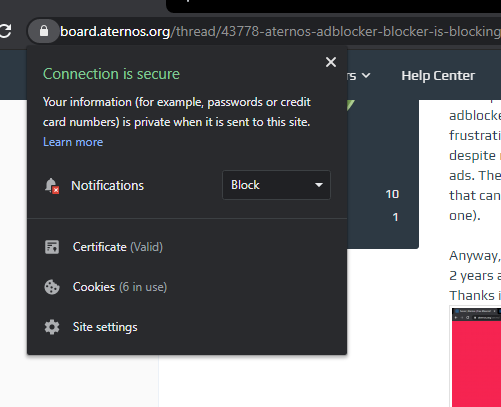Click the cookie icon
501x407 pixels.
(x=52, y=287)
